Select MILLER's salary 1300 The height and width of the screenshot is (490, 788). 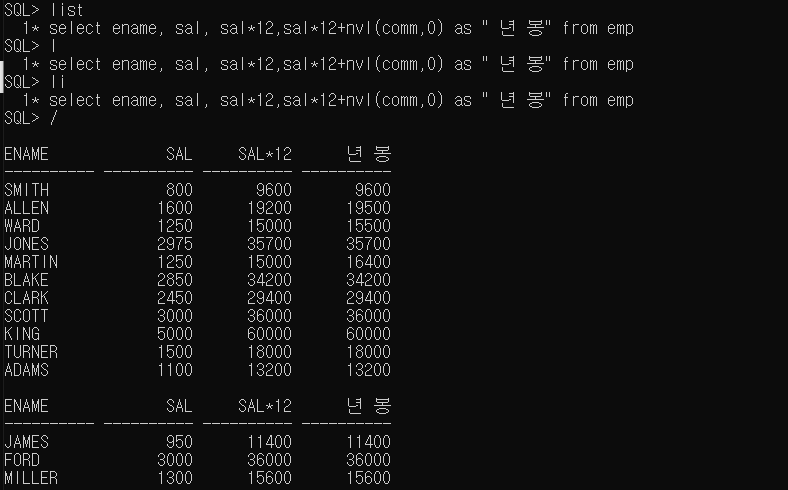click(x=175, y=478)
